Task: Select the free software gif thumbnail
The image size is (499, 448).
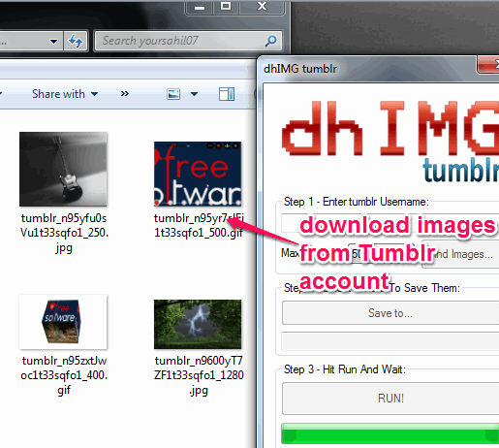Action: tap(198, 174)
